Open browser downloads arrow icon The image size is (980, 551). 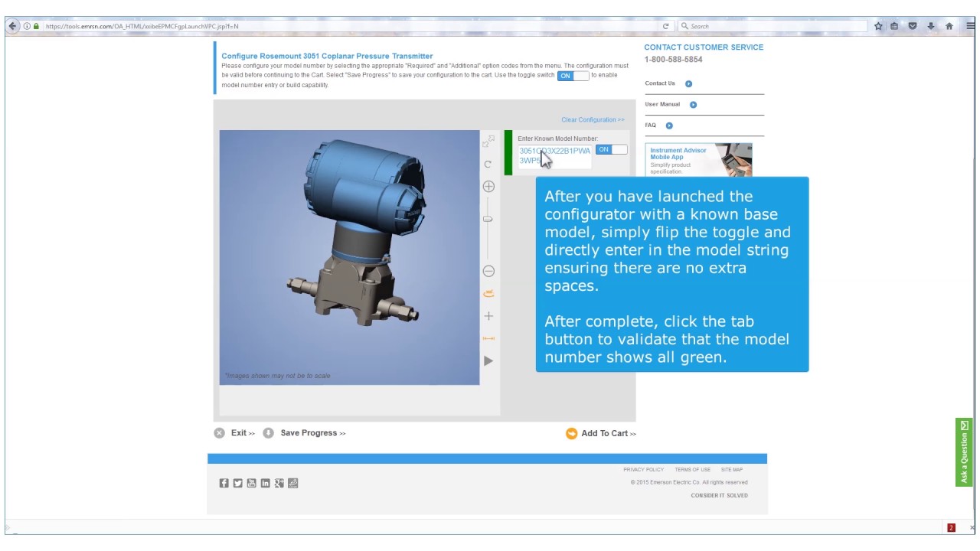click(x=931, y=26)
